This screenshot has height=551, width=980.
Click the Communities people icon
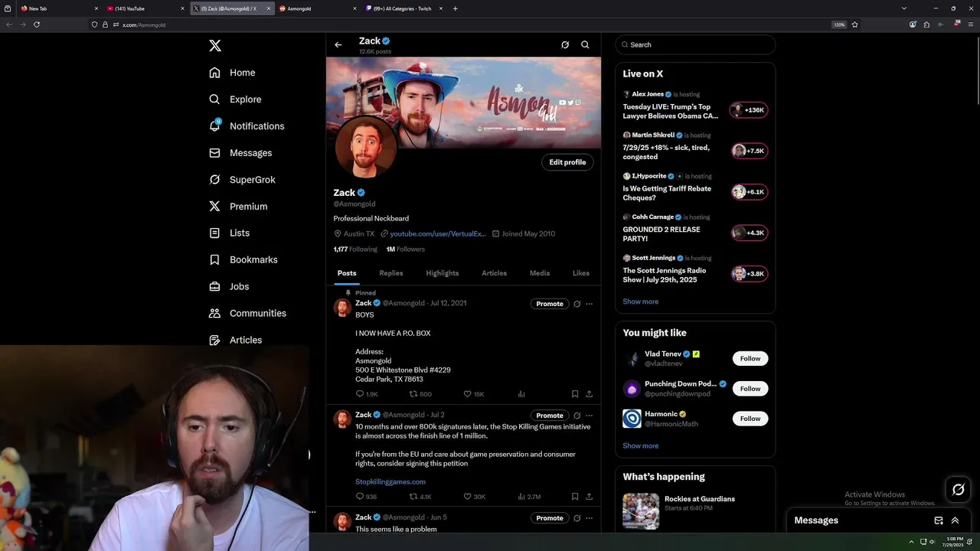(x=214, y=313)
